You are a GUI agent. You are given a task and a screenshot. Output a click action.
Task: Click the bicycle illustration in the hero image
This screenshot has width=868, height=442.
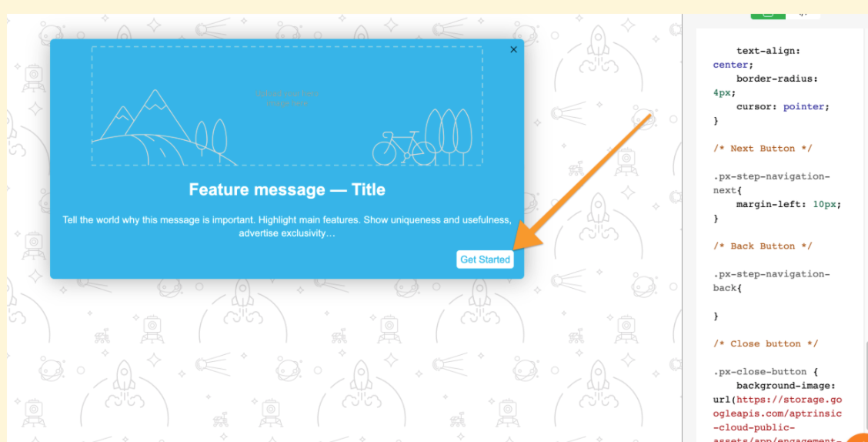tap(404, 148)
